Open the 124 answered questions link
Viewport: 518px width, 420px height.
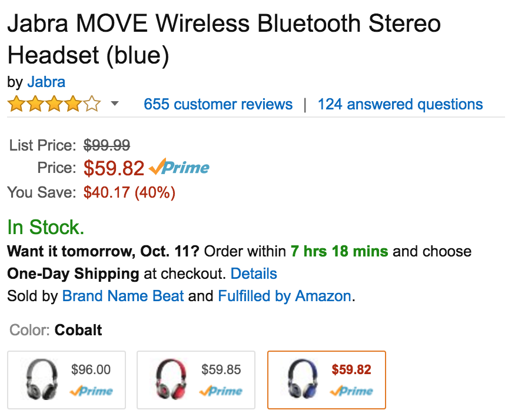[x=400, y=105]
